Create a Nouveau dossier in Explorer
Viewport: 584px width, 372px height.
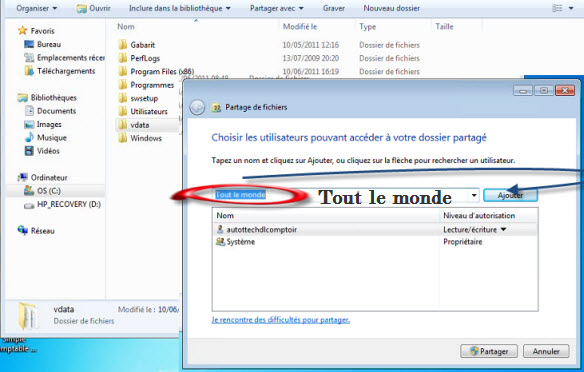click(391, 8)
